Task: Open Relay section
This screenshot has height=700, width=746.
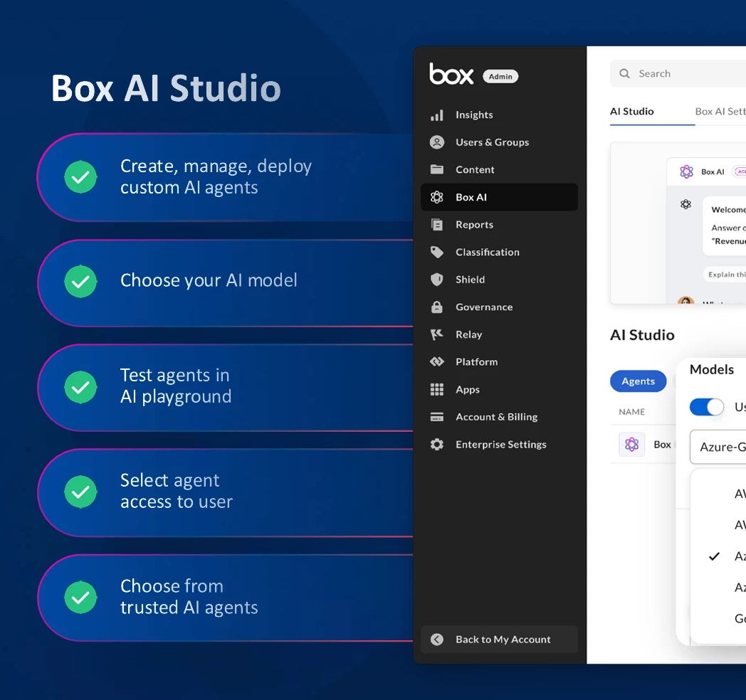Action: [499, 334]
